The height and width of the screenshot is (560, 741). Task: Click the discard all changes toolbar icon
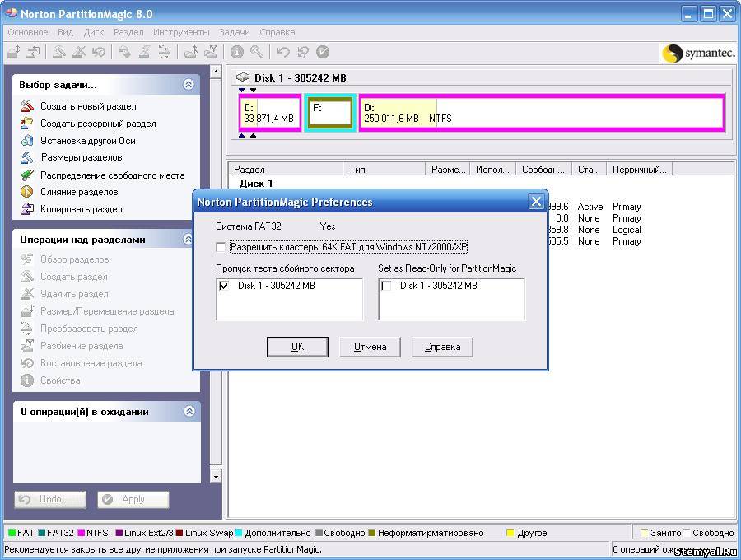[302, 52]
